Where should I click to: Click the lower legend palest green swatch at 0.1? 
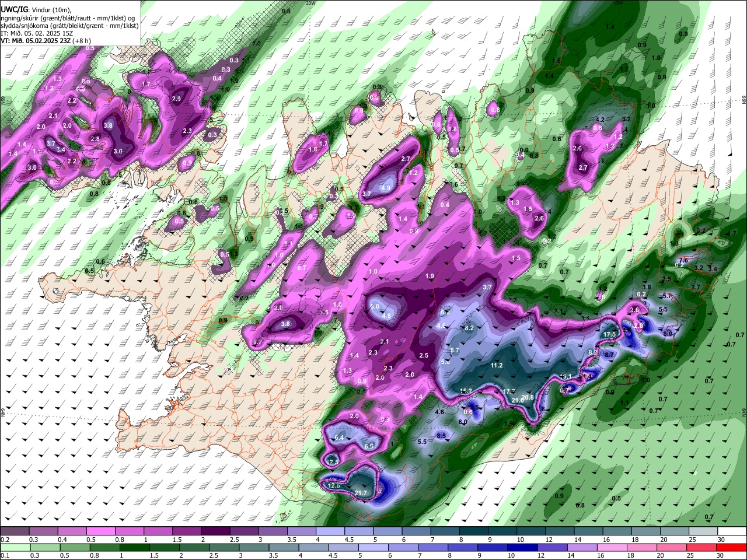tap(15, 547)
